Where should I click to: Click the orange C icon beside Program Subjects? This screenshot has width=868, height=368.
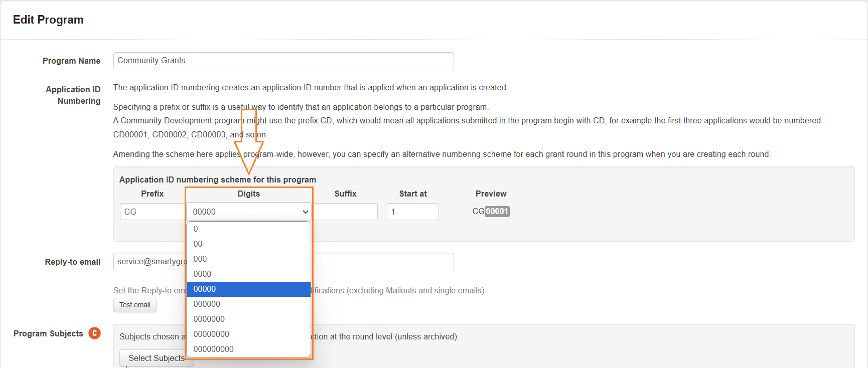pos(94,333)
